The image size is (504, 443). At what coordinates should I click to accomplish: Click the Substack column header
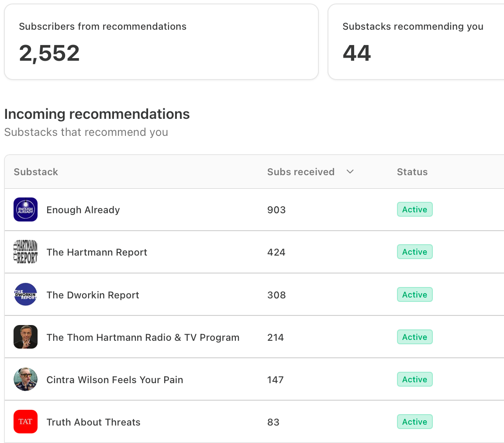coord(36,172)
